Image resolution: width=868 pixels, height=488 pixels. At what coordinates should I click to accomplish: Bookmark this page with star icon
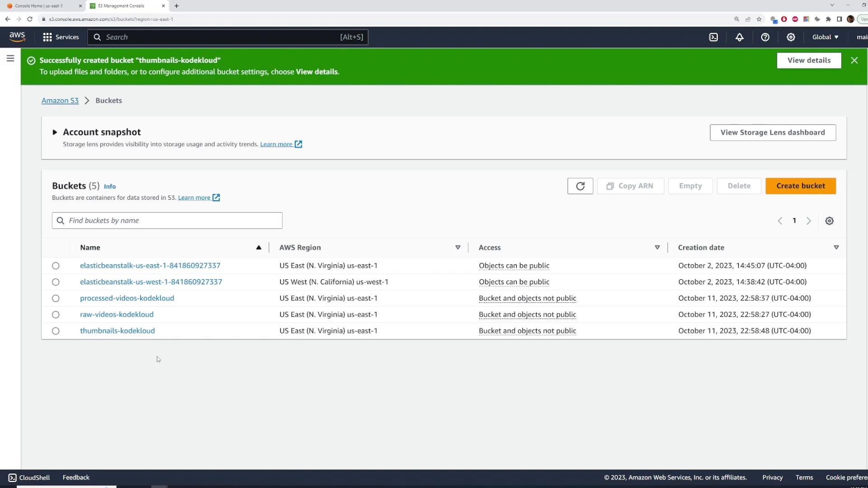[x=759, y=19]
